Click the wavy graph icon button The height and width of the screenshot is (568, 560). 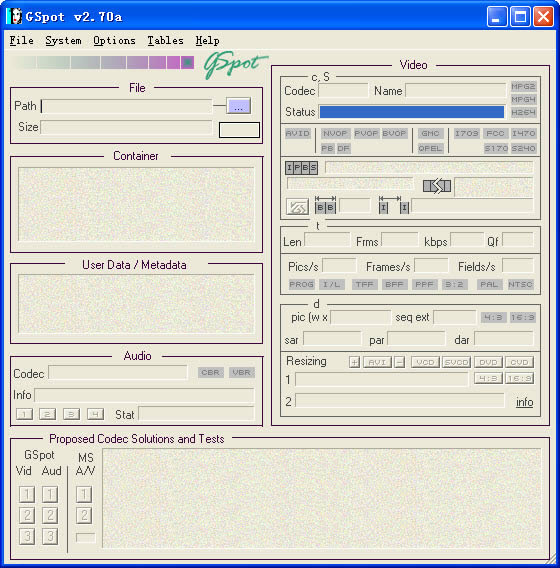click(297, 207)
